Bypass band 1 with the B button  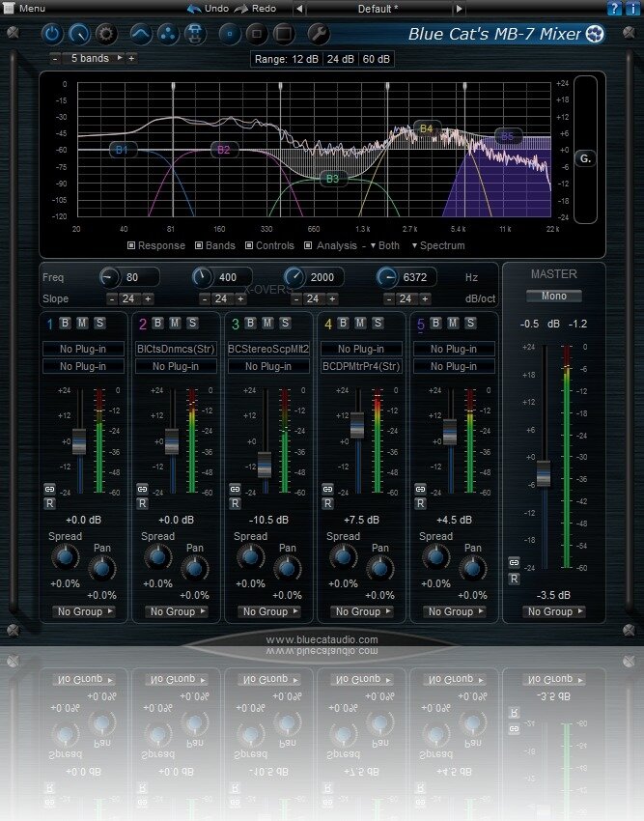pyautogui.click(x=65, y=323)
